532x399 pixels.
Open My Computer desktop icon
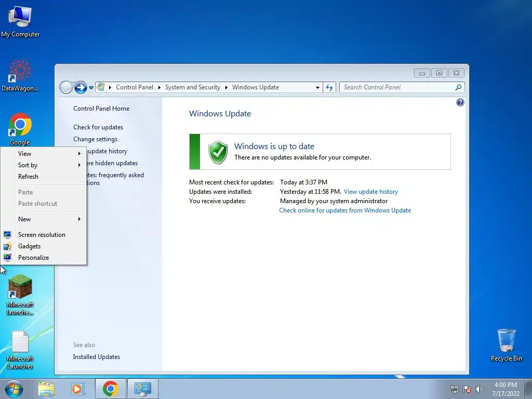pos(20,21)
